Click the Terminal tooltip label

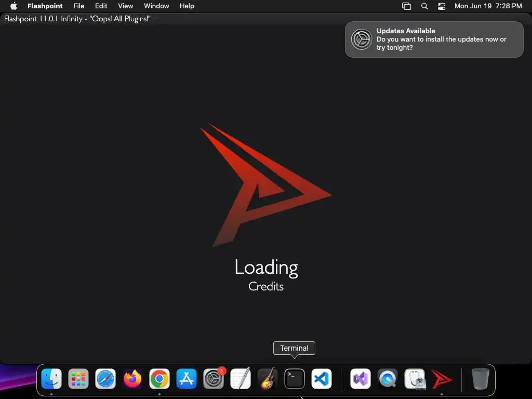tap(294, 348)
